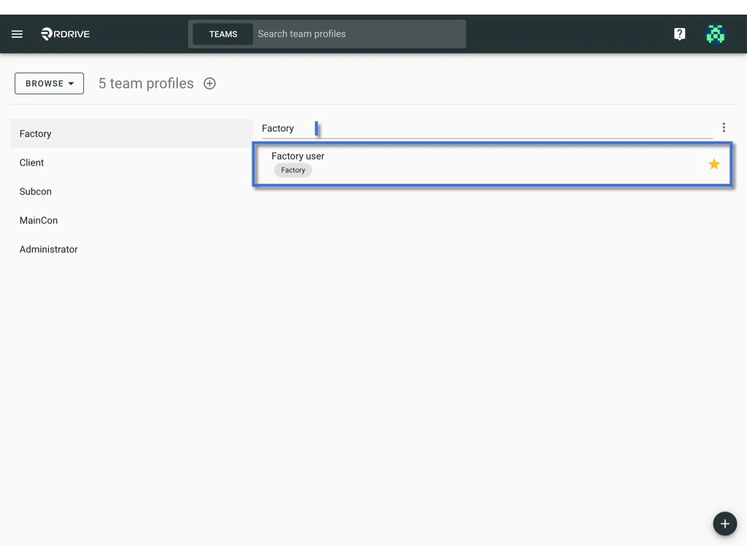Open the three-dot options for Factory profile
The width and height of the screenshot is (747, 560).
click(x=724, y=126)
